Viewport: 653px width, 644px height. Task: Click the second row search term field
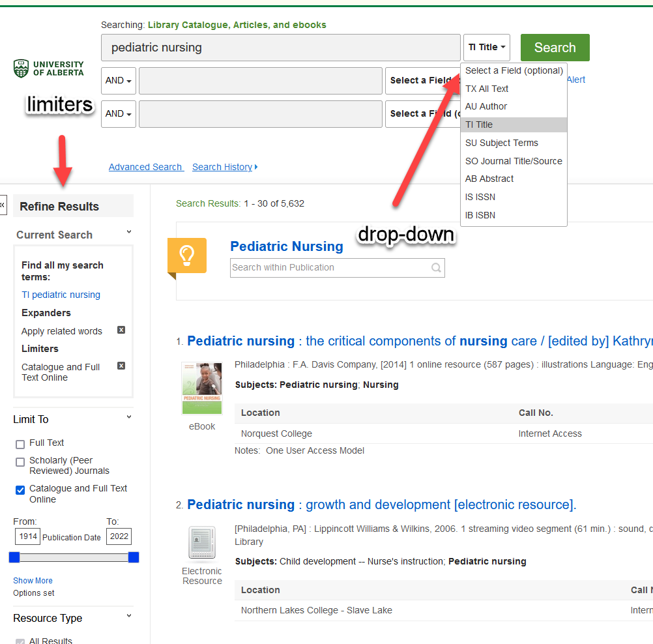pyautogui.click(x=260, y=81)
